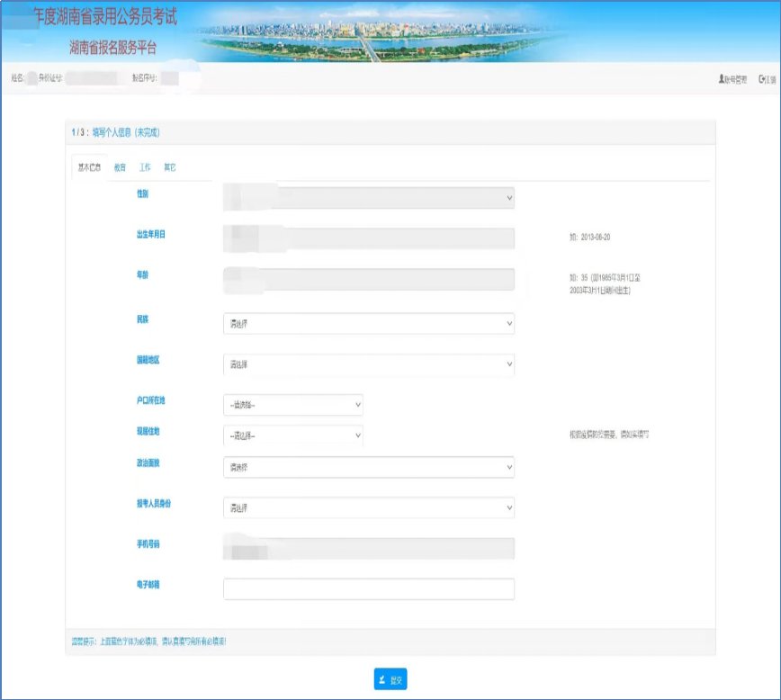Expand the 现居住地 residence dropdown
The height and width of the screenshot is (700, 781).
click(x=292, y=435)
